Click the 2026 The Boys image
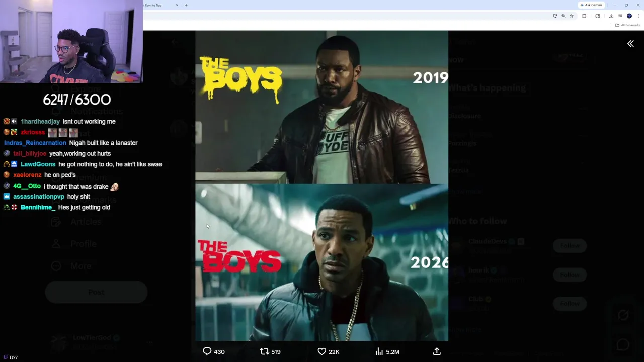Image resolution: width=644 pixels, height=362 pixels. (321, 262)
